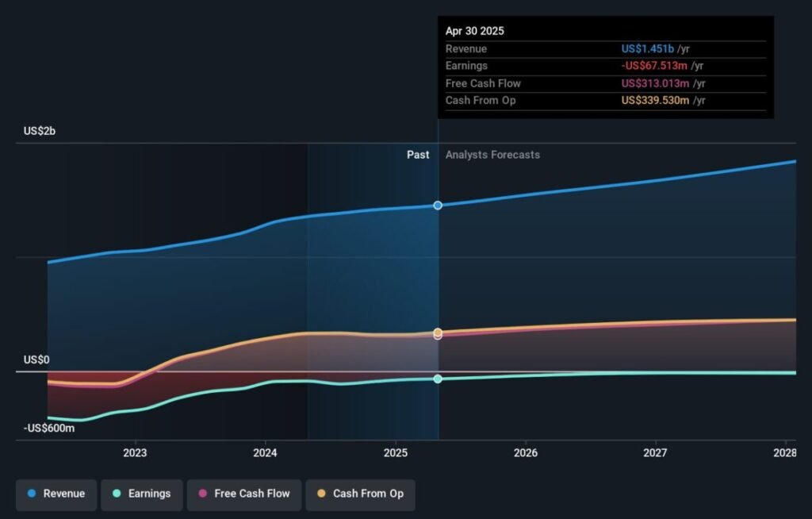Click the 2023 x-axis label
Screen dimensions: 812x519
point(135,453)
